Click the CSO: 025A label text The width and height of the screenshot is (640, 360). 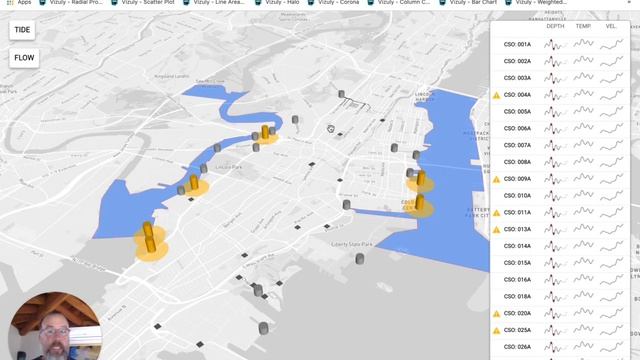(x=517, y=330)
